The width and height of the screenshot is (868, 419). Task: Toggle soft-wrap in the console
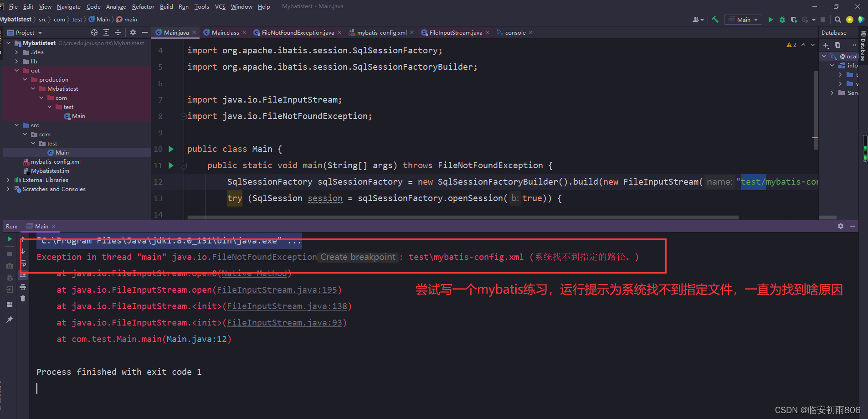click(23, 263)
